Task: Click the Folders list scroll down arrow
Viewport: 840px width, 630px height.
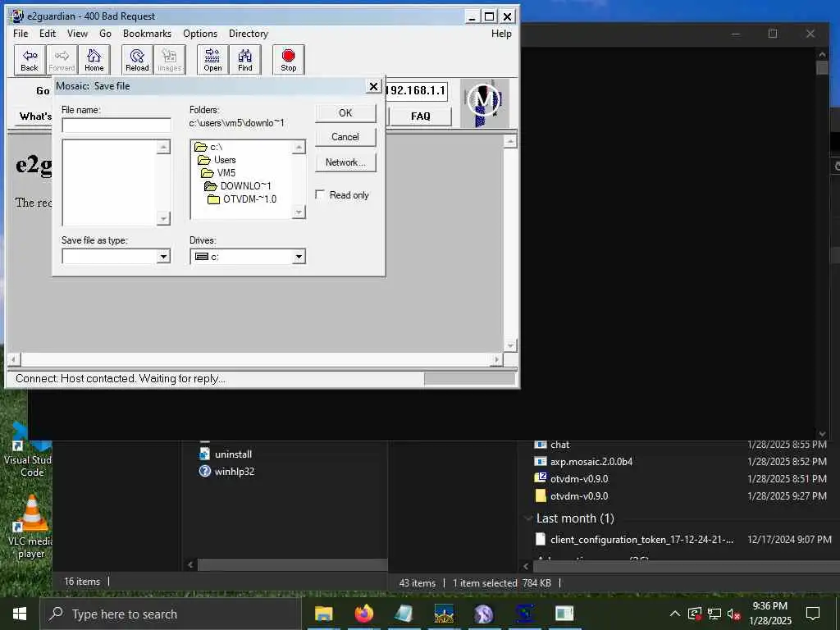Action: (x=299, y=212)
